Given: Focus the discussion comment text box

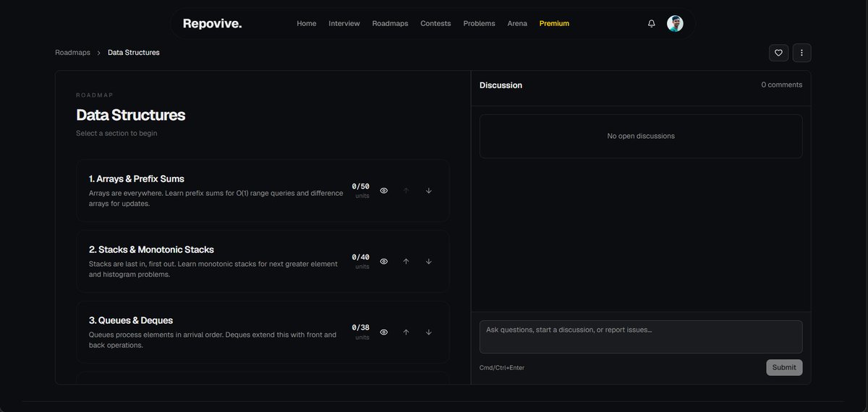Looking at the screenshot, I should [641, 337].
